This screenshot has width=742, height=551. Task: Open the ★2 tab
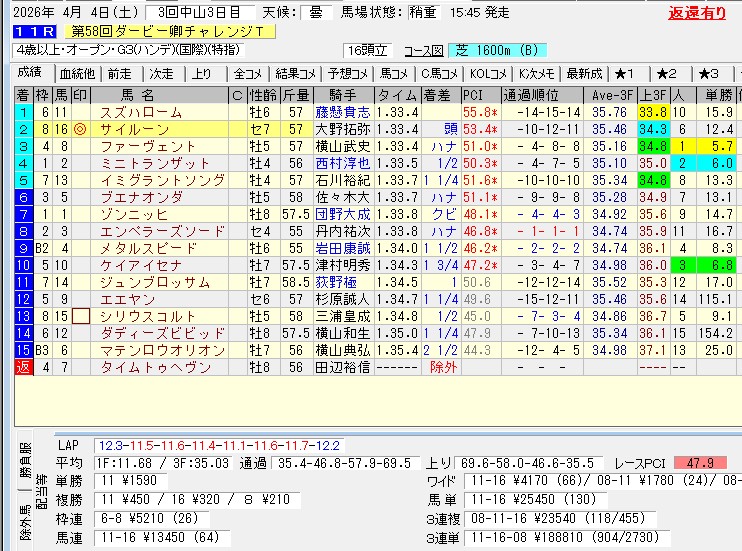667,74
